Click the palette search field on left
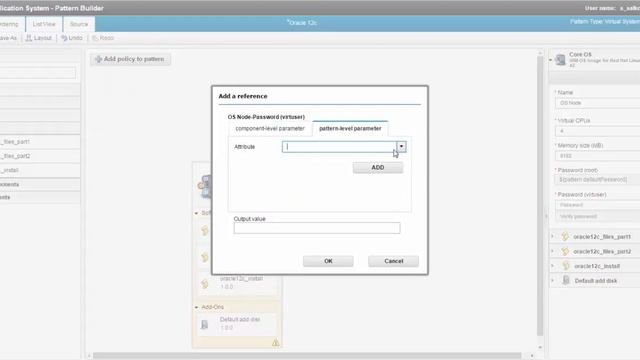The width and height of the screenshot is (640, 360). point(38,73)
